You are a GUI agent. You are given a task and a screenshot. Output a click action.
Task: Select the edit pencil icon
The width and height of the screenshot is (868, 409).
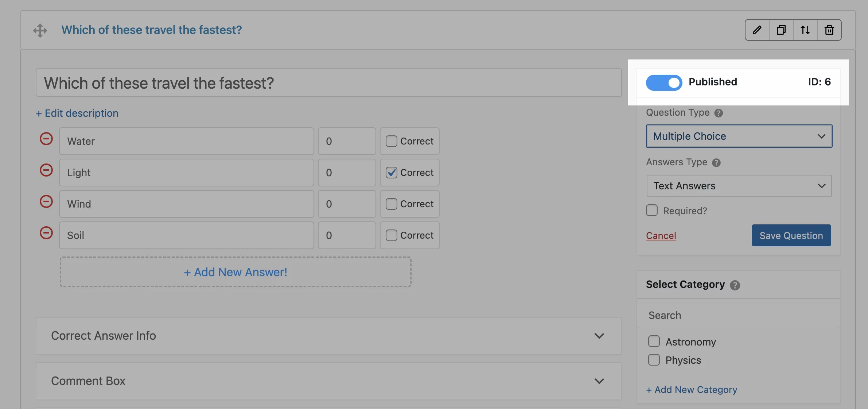[757, 30]
